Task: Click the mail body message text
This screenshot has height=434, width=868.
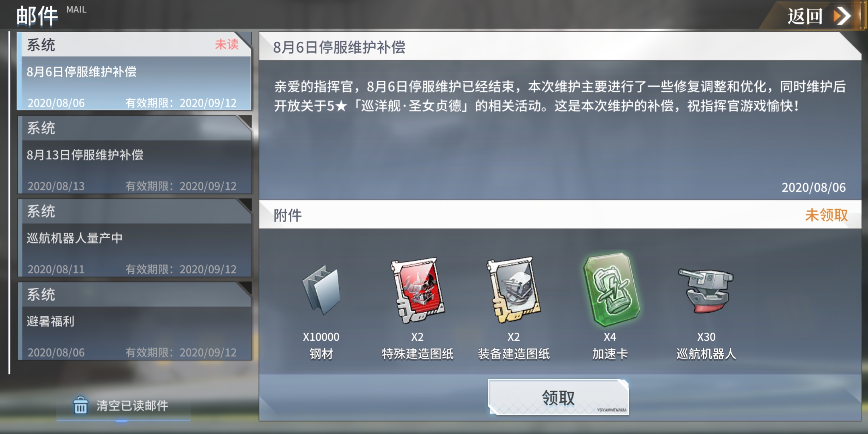Action: click(560, 96)
